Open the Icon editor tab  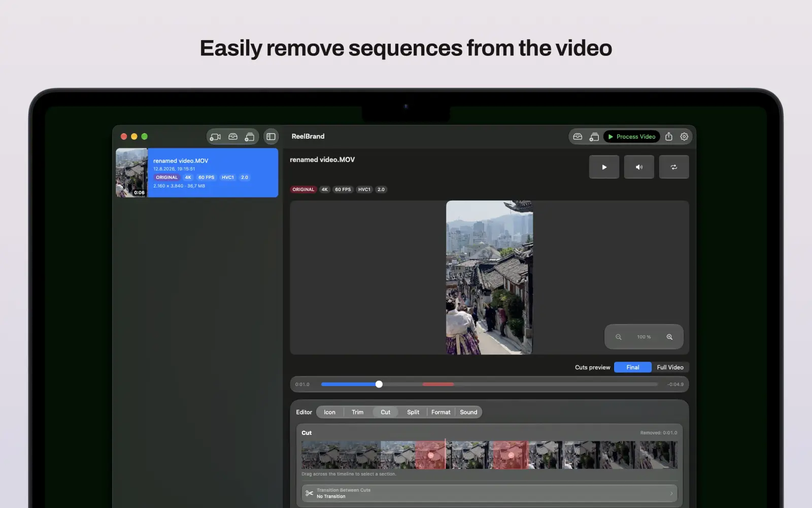click(329, 412)
